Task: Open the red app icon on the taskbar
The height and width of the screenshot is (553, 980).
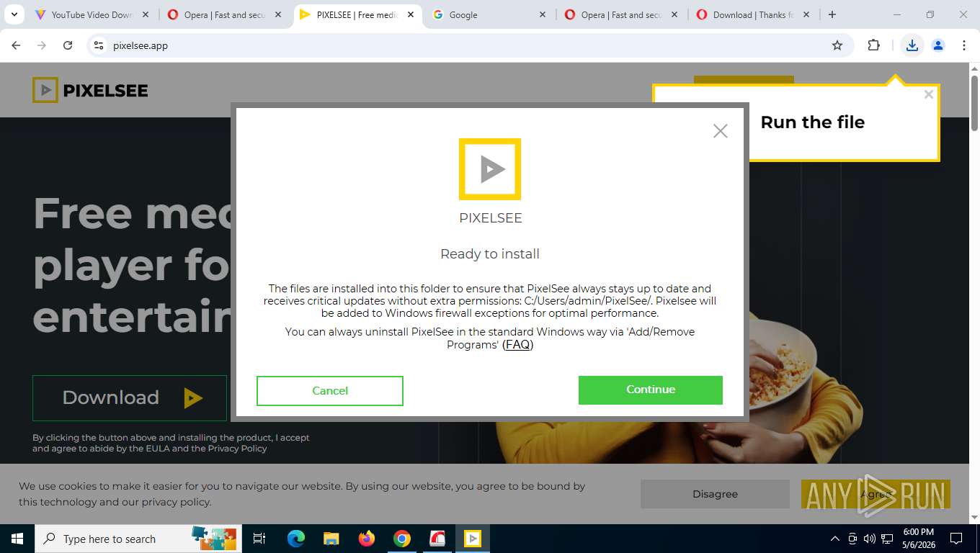Action: tap(437, 539)
